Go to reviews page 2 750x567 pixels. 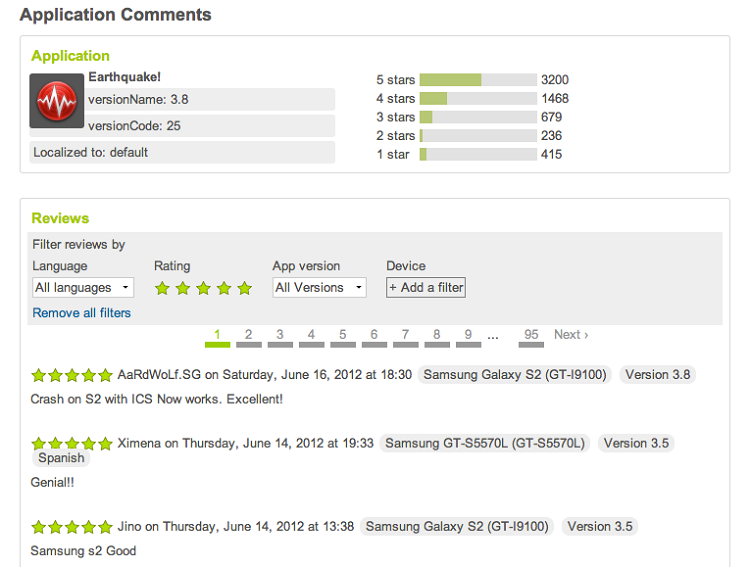coord(249,336)
